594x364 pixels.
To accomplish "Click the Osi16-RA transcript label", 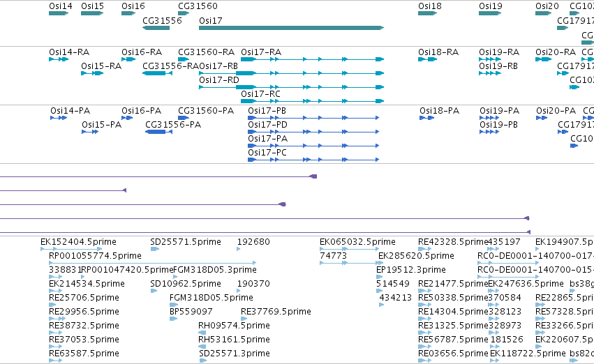I will click(142, 52).
